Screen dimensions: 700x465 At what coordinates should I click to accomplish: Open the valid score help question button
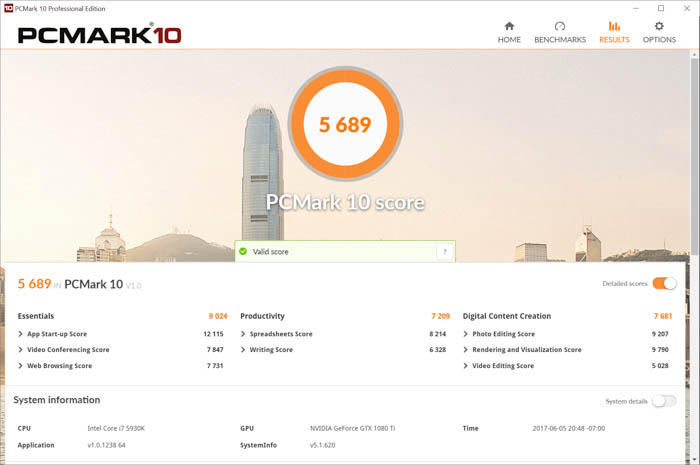(x=445, y=252)
